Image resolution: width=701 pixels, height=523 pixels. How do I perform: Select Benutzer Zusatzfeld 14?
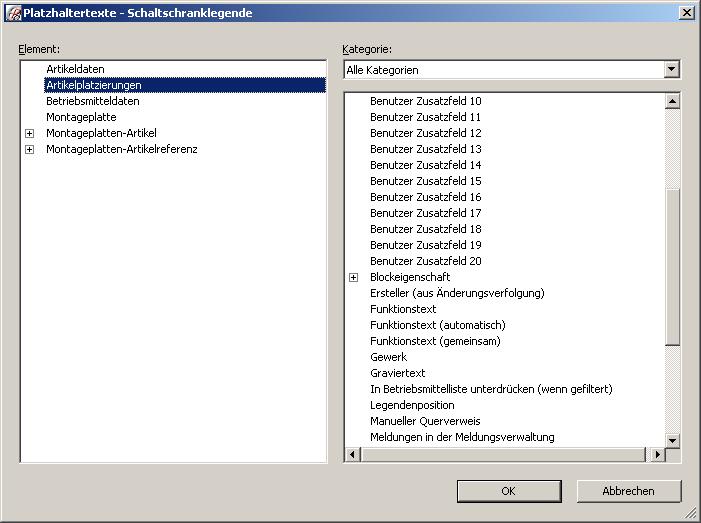point(426,165)
